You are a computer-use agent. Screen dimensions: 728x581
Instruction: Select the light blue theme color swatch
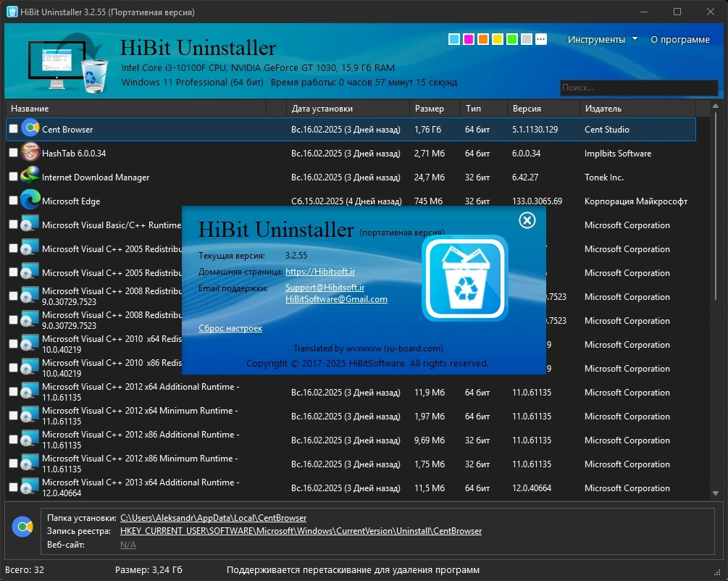coord(454,39)
